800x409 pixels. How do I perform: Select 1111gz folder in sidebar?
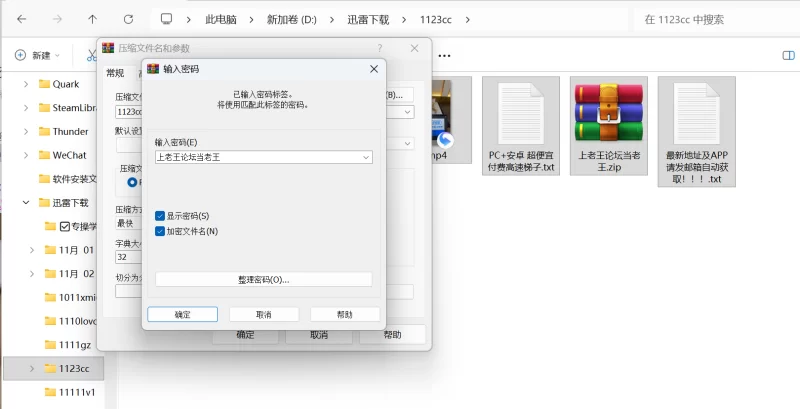(68, 345)
